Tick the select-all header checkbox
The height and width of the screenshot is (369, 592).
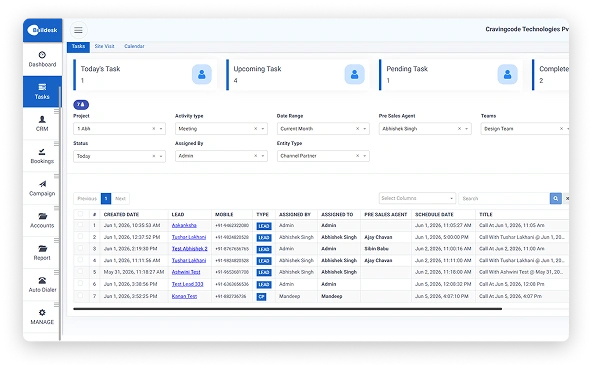(80, 214)
